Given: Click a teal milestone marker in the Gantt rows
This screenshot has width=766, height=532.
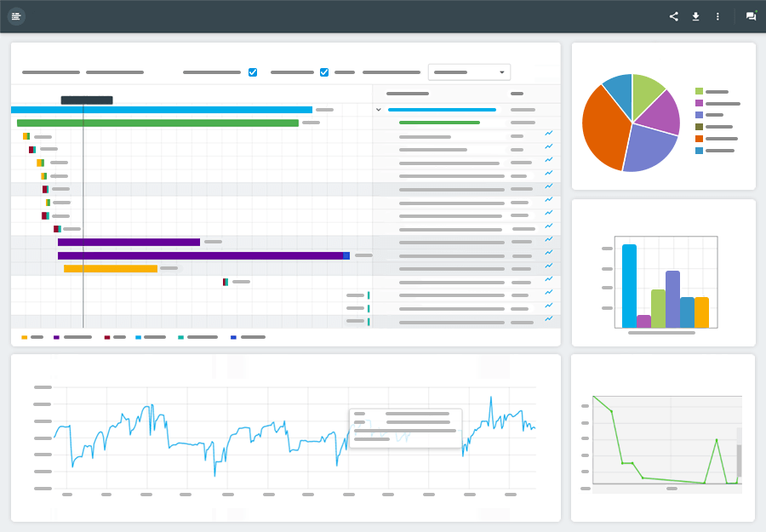Looking at the screenshot, I should coord(369,294).
